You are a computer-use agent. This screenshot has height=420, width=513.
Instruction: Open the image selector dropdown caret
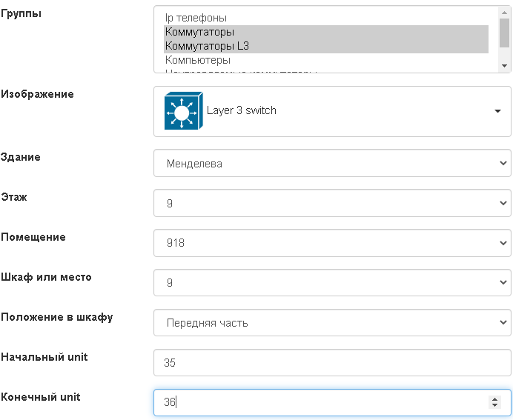497,111
